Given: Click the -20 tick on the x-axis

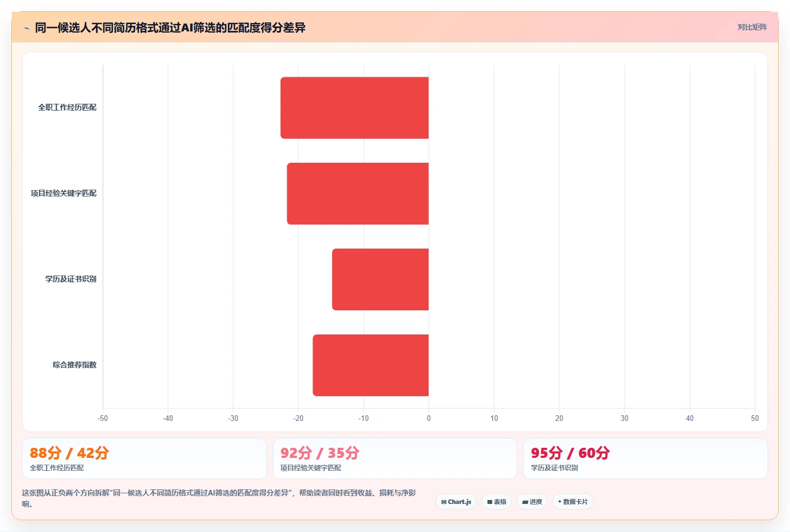Looking at the screenshot, I should pos(298,418).
